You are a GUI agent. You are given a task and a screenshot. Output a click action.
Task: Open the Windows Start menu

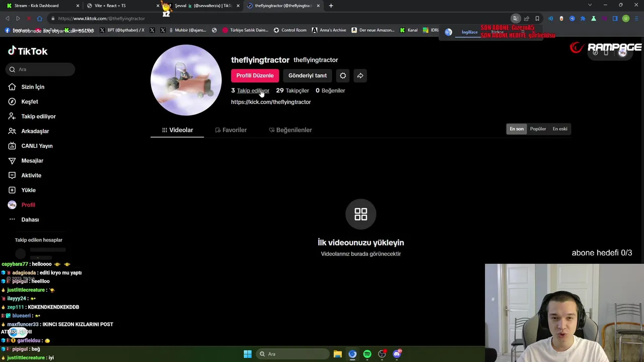pyautogui.click(x=248, y=354)
